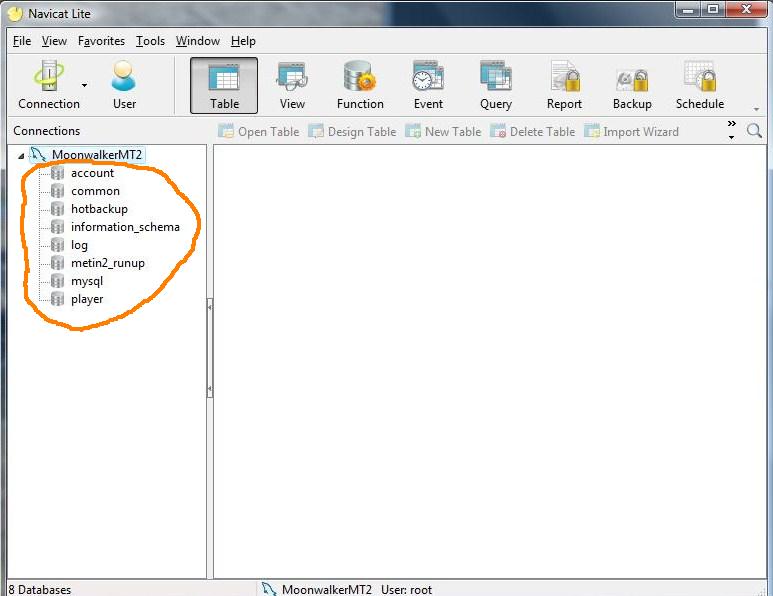This screenshot has width=773, height=596.
Task: Select the log database
Action: [79, 245]
